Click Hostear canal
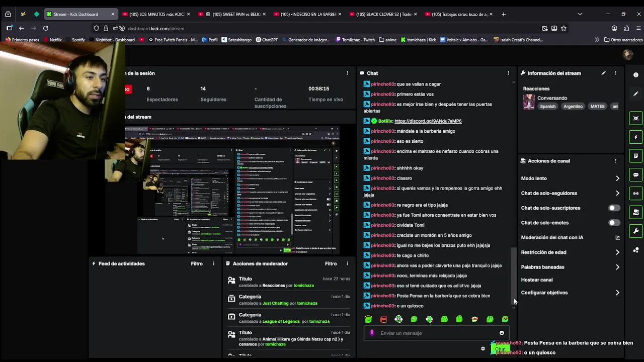Screen dimensions: 644x362 [x=537, y=280]
